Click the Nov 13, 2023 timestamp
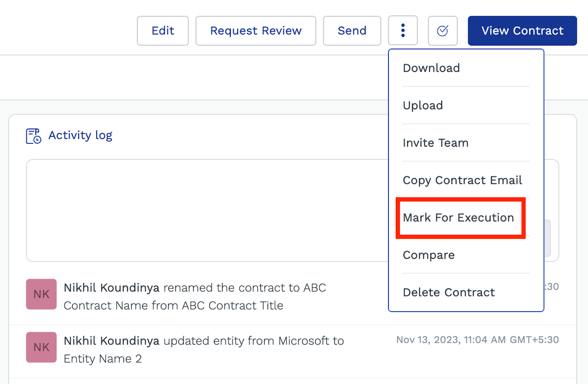588x384 pixels. pyautogui.click(x=477, y=340)
